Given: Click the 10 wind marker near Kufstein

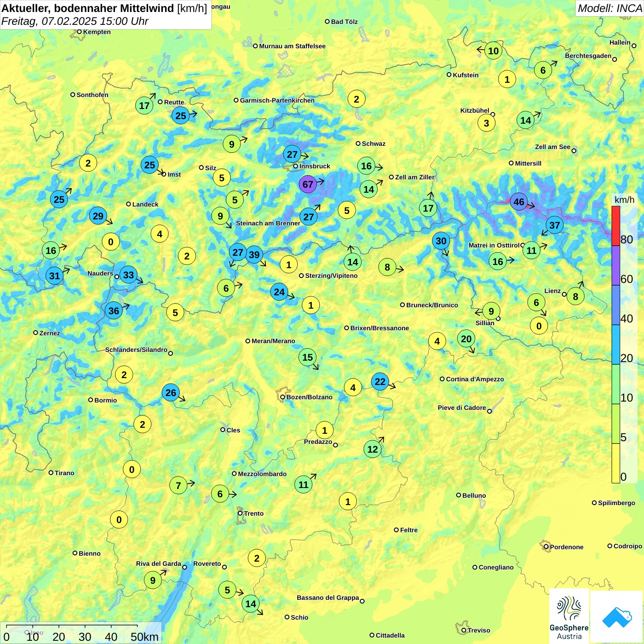Looking at the screenshot, I should (x=493, y=51).
